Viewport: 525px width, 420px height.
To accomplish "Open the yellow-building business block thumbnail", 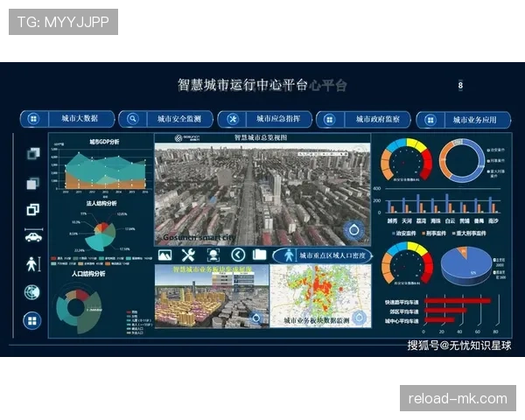I will click(x=212, y=296).
